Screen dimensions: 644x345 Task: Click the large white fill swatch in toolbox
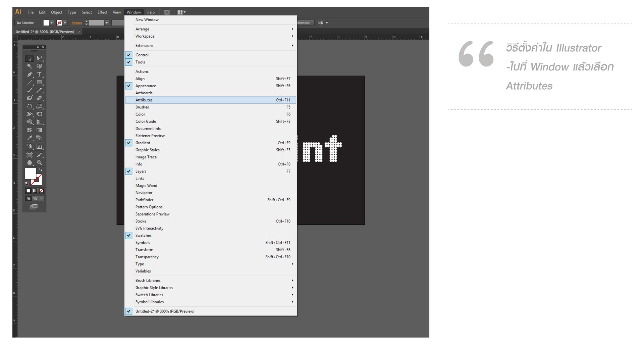click(30, 174)
